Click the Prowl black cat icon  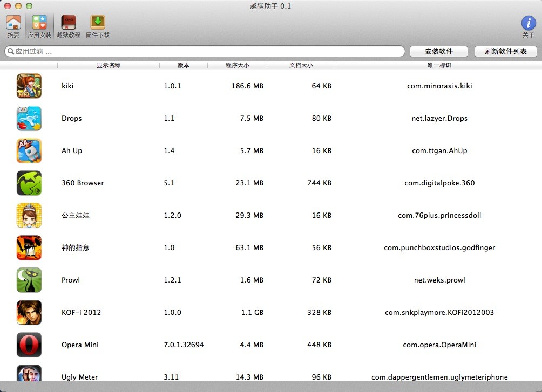pyautogui.click(x=29, y=280)
